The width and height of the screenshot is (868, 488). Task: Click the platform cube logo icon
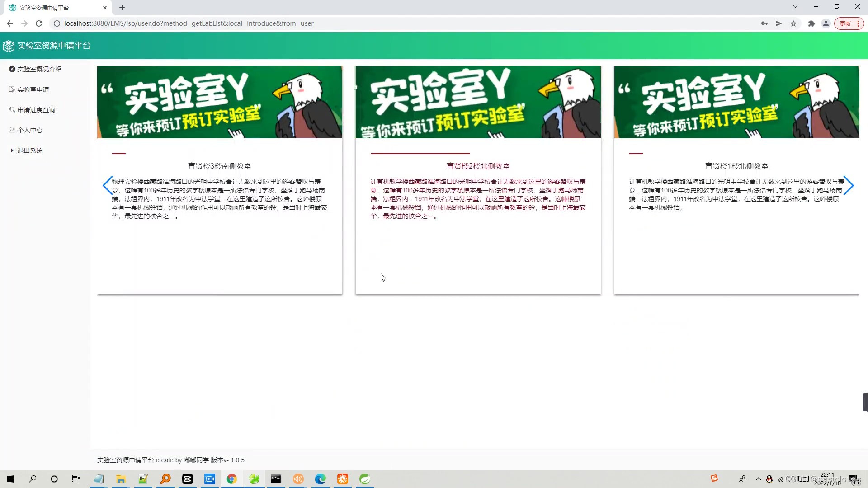coord(9,46)
